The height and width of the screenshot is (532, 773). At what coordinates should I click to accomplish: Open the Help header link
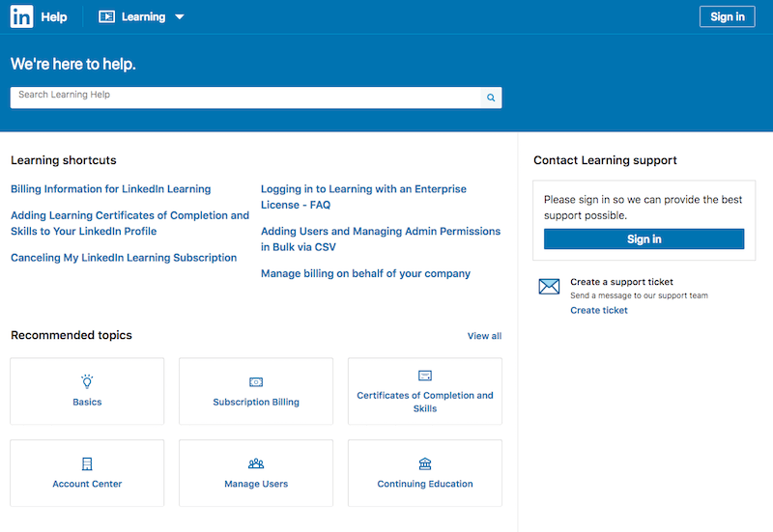[54, 16]
